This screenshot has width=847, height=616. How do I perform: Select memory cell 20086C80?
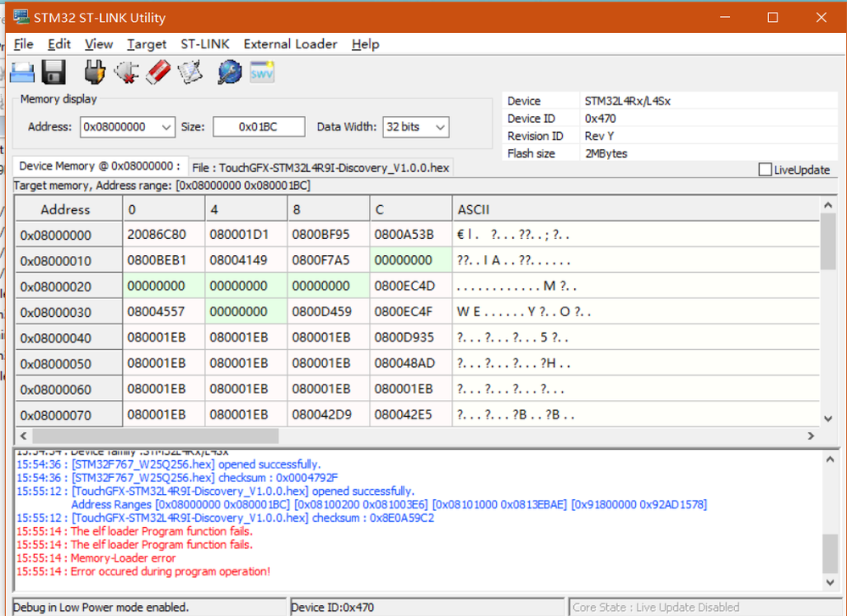pos(164,235)
